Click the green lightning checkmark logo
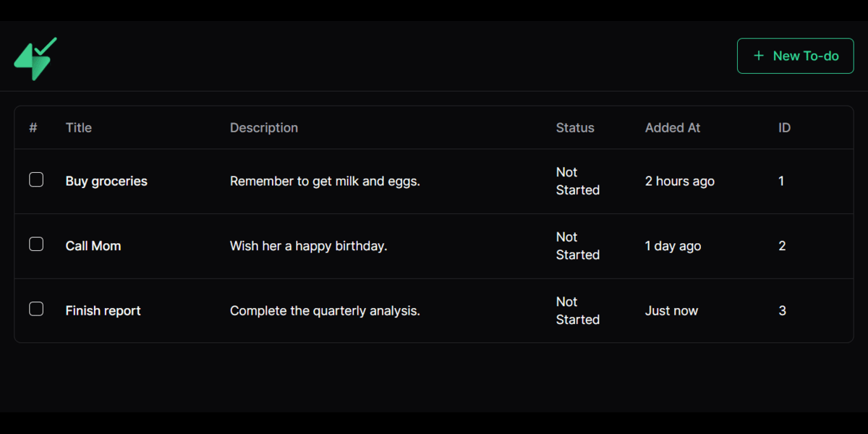The image size is (868, 434). point(35,59)
